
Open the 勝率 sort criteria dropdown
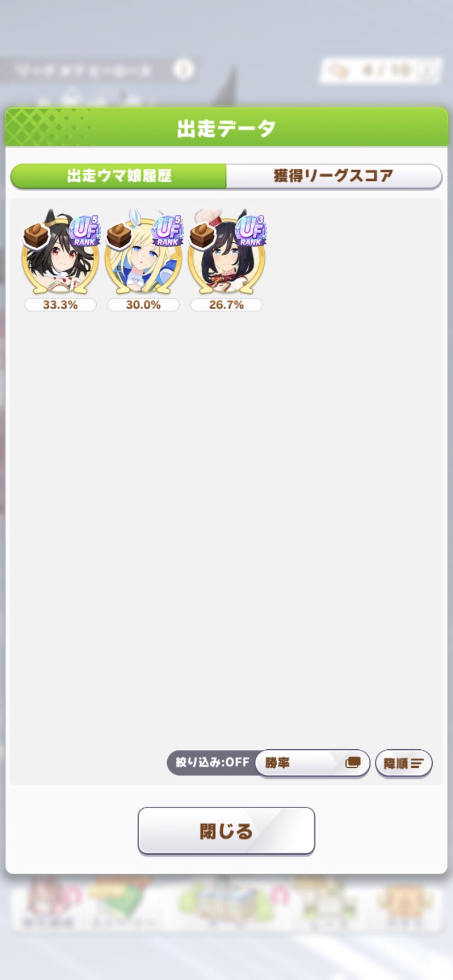[x=313, y=762]
